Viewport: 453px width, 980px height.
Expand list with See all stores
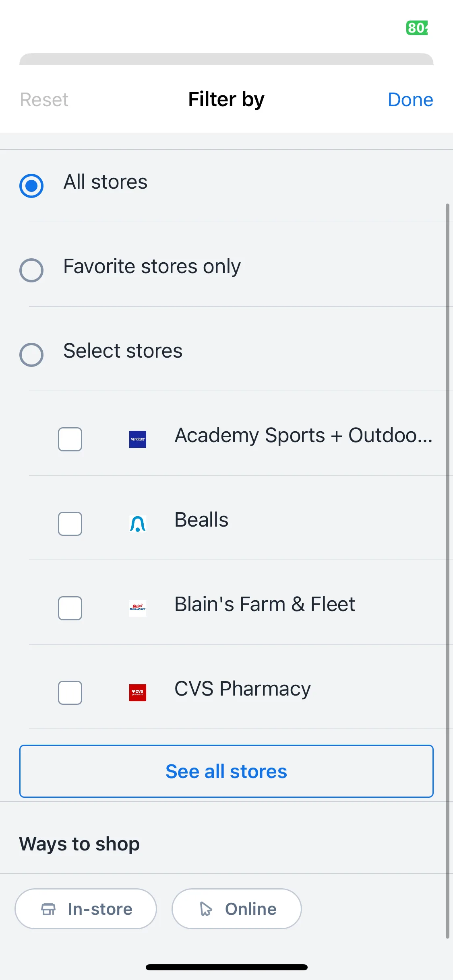[x=226, y=771]
